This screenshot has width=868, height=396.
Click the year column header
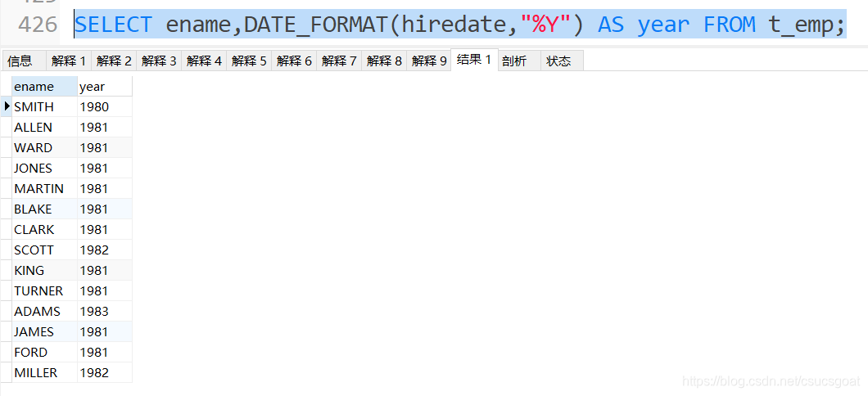(105, 86)
